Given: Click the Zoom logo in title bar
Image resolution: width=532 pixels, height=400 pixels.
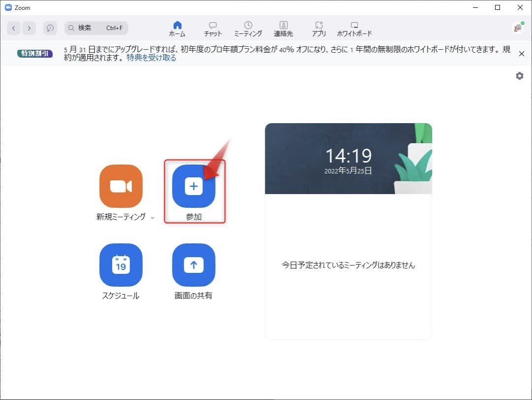Looking at the screenshot, I should pos(8,7).
